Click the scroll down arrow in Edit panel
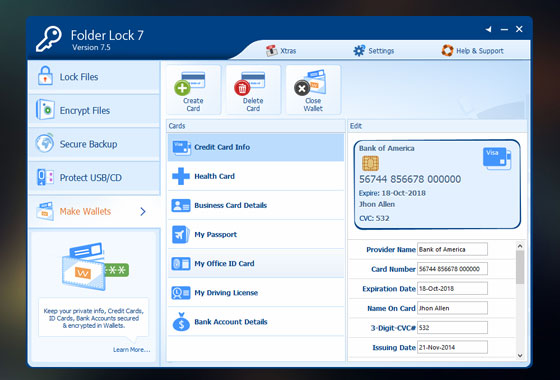The image size is (560, 380). (x=520, y=355)
